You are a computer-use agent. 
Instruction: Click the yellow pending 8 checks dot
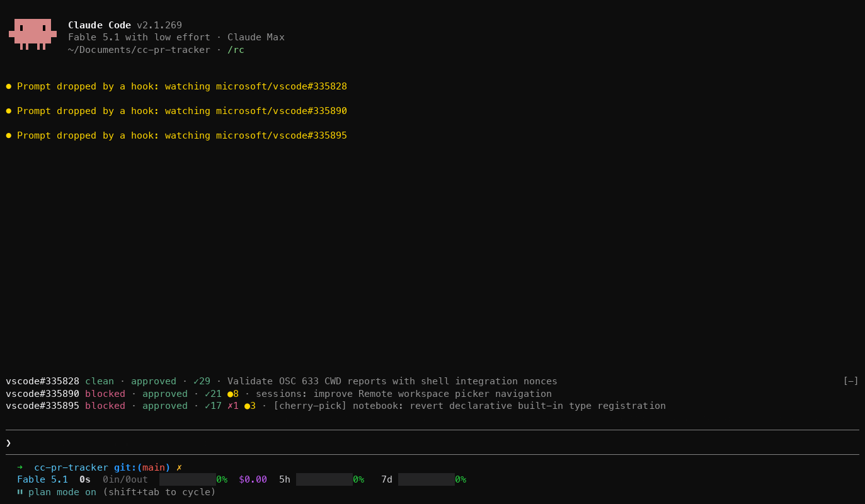click(233, 394)
